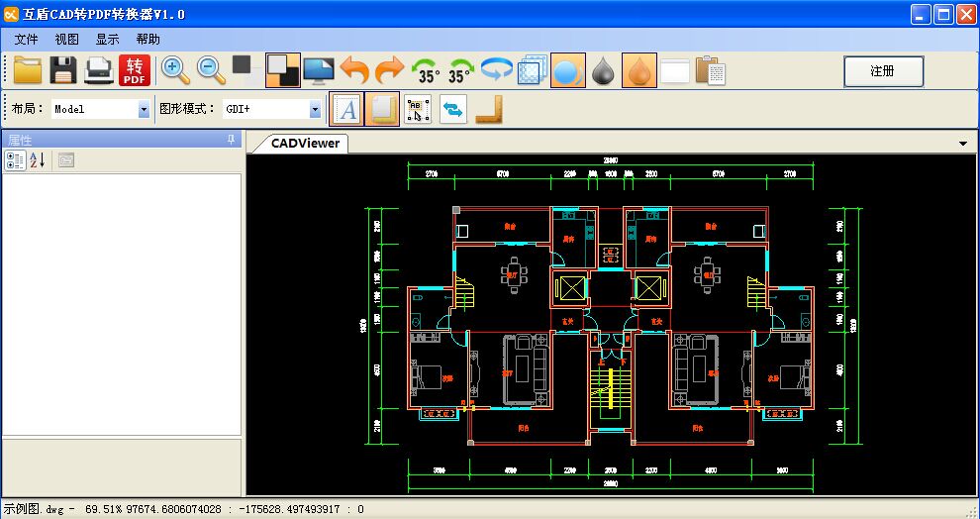Zoom in with the plus magnifier
The image size is (980, 519).
[175, 70]
